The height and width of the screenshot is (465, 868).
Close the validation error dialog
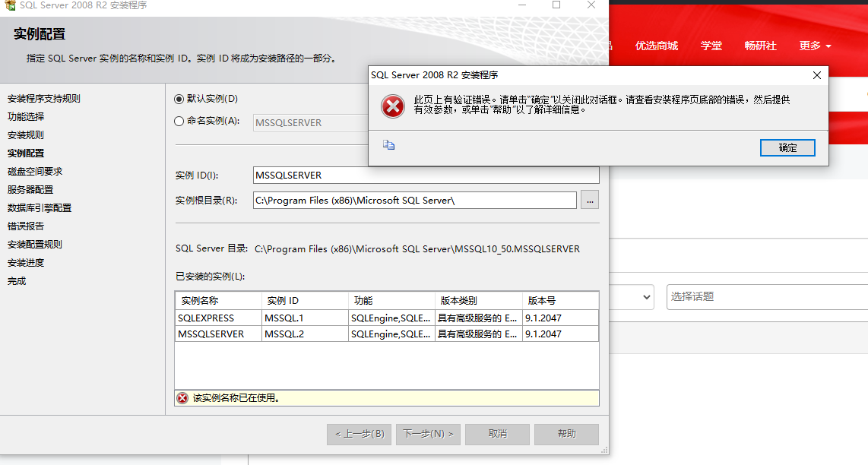point(816,75)
